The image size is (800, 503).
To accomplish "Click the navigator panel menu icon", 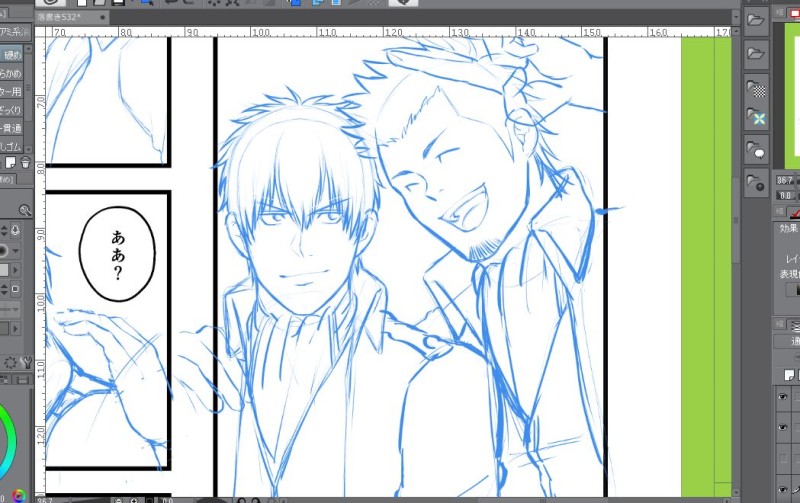I will [780, 12].
